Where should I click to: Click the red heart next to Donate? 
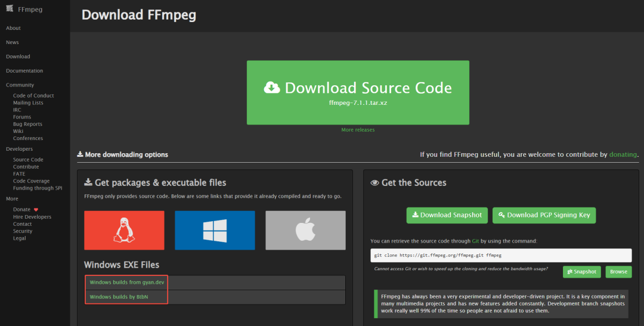coord(36,210)
